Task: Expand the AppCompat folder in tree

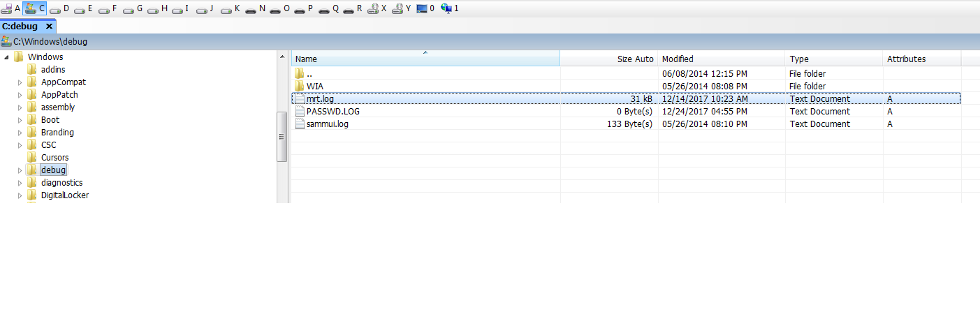Action: click(x=20, y=82)
